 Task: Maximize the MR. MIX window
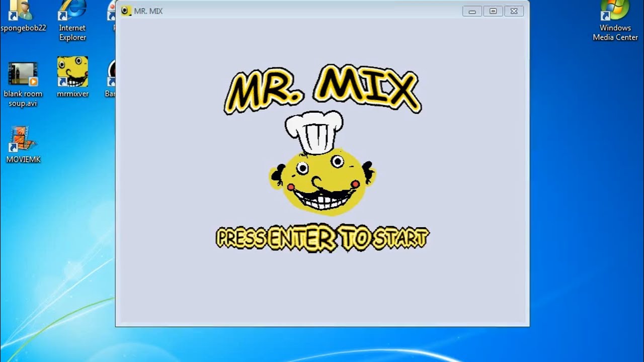493,11
